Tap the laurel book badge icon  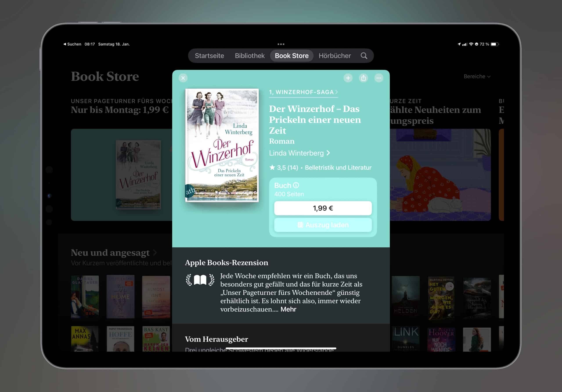coord(200,280)
